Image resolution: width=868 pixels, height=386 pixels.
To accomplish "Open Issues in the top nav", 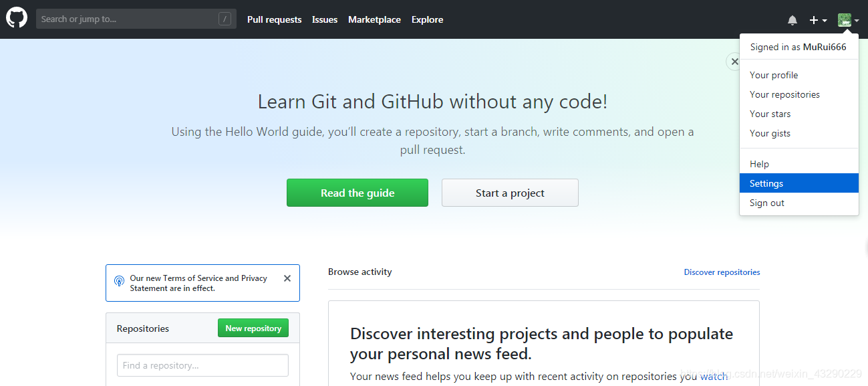I will coord(325,19).
